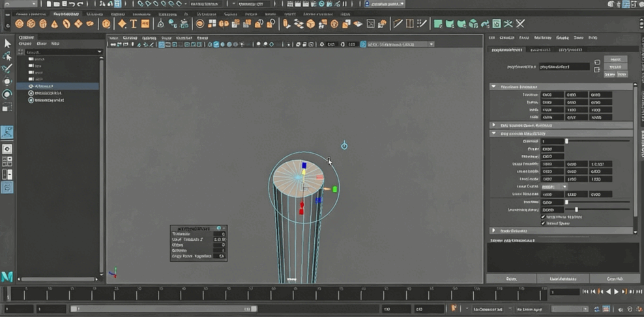Collapse the first Attribute Editor section triangle
Screen dimensions: 644x317
pos(493,87)
